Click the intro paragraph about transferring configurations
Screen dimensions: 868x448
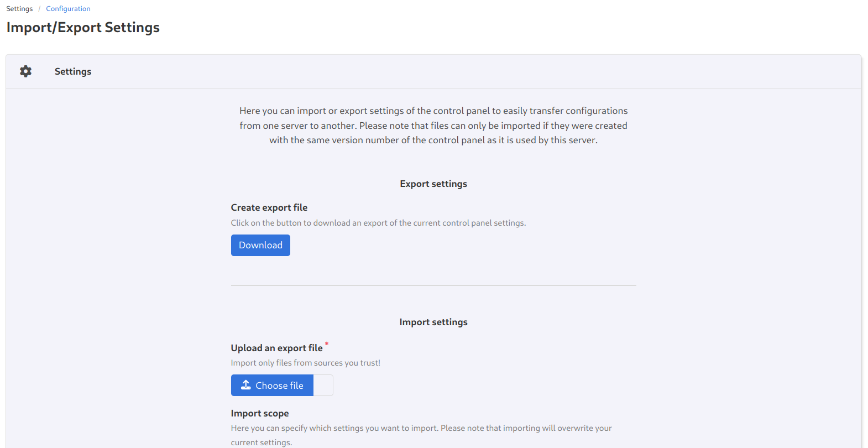[433, 126]
